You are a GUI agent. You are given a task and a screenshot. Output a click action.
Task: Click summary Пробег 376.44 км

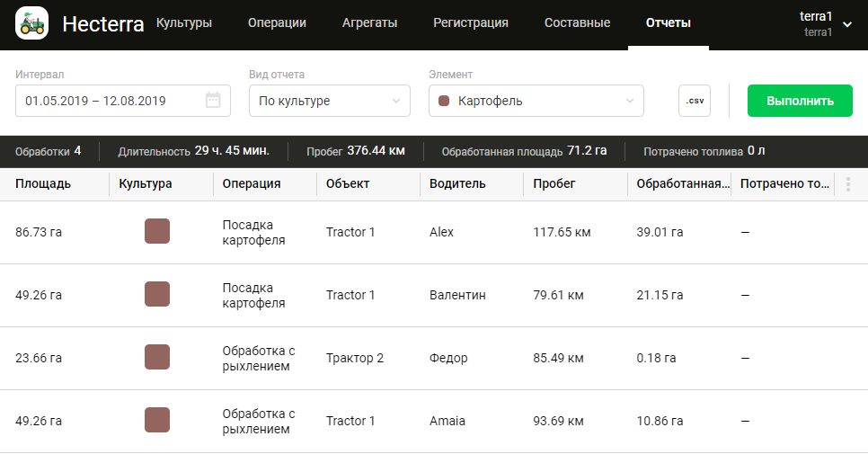[356, 151]
